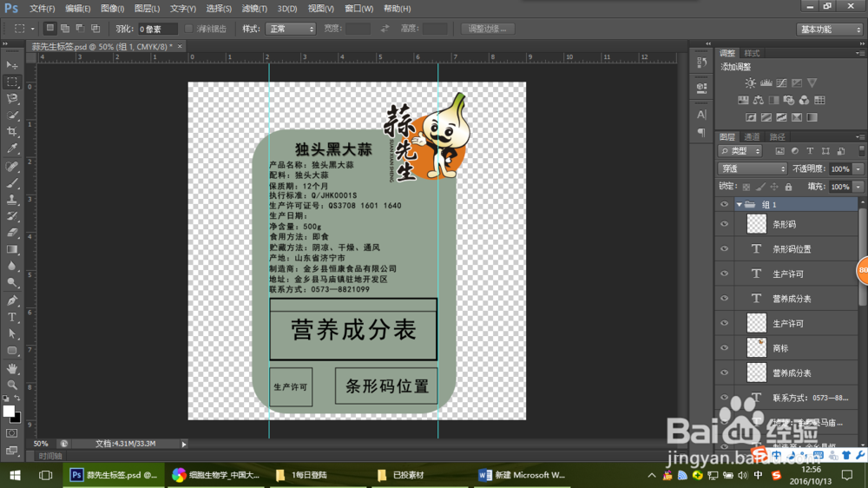Add a Color Balance adjustment
The height and width of the screenshot is (488, 868).
759,100
